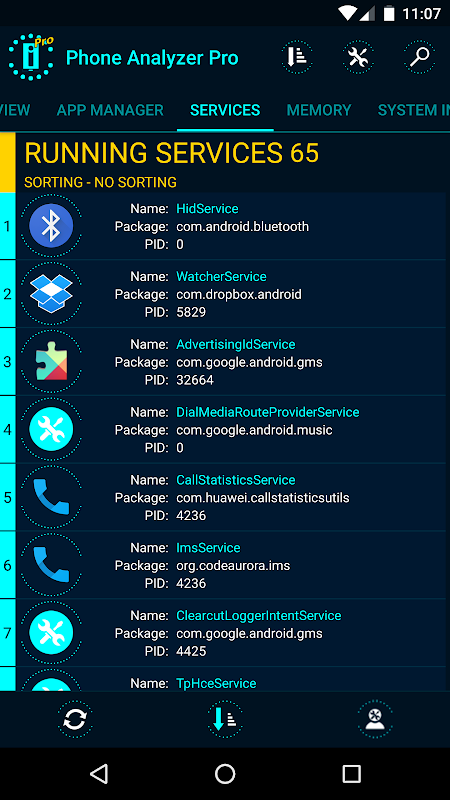Screen dimensions: 450x800
Task: Tap the Android back navigation button
Action: [x=99, y=774]
